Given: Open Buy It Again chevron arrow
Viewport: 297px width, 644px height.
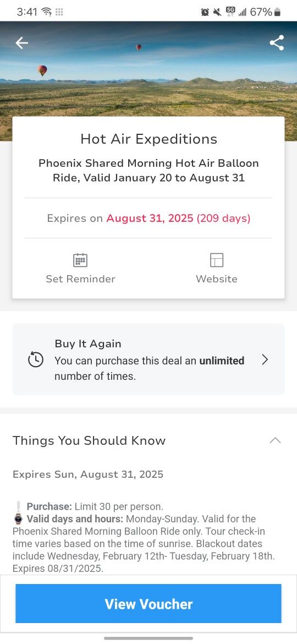Looking at the screenshot, I should click(265, 360).
